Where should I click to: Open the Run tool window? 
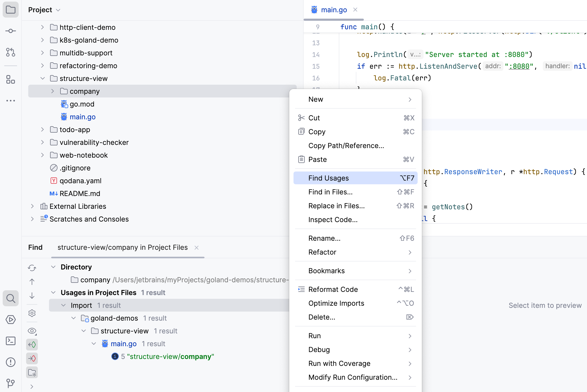11,320
